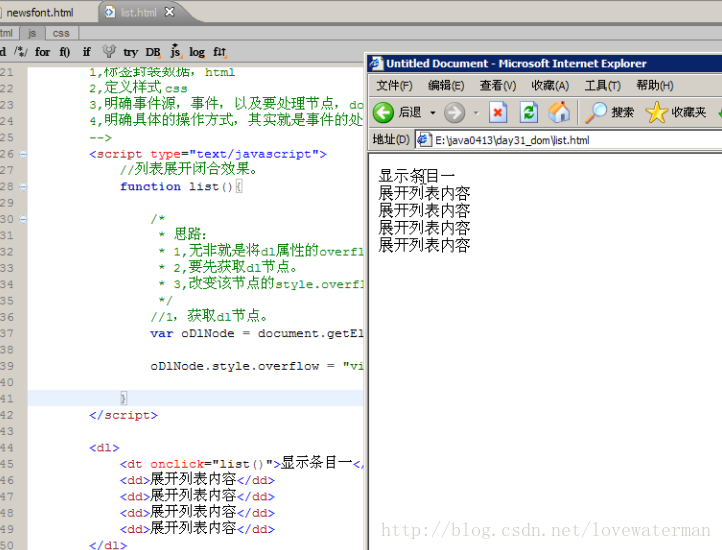Screen dimensions: 722x550
Task: Select the js snippet category tab
Action: tap(32, 33)
